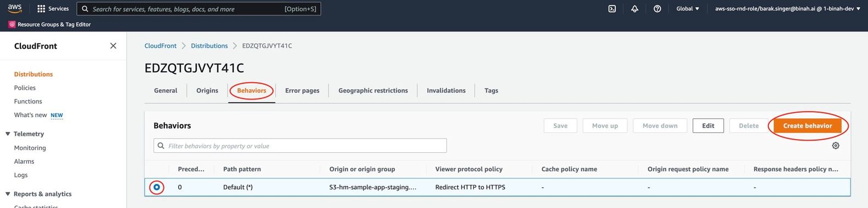Image resolution: width=868 pixels, height=208 pixels.
Task: Open behaviors table settings gear
Action: point(836,146)
